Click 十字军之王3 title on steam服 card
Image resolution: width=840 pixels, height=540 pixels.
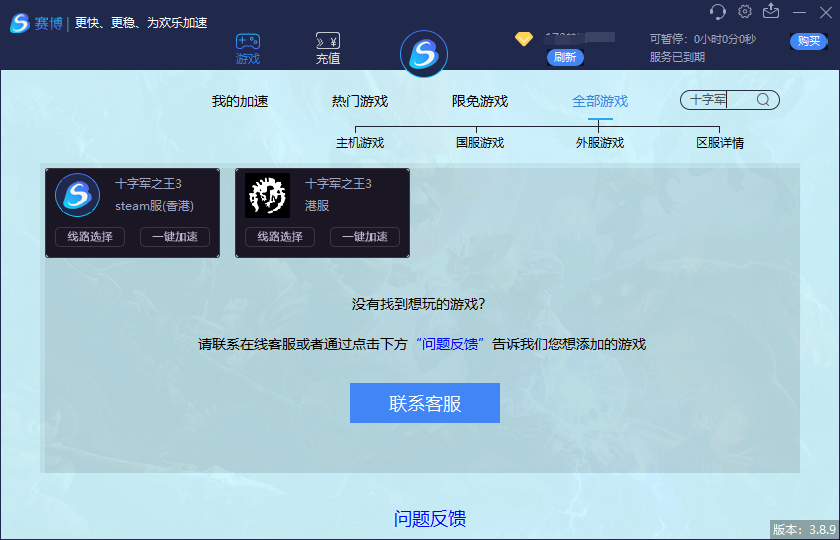(x=148, y=184)
